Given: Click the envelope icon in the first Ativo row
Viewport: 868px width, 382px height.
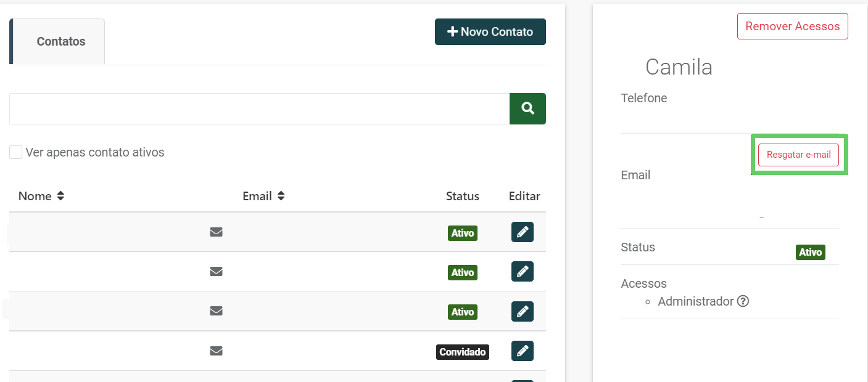Looking at the screenshot, I should pos(216,232).
